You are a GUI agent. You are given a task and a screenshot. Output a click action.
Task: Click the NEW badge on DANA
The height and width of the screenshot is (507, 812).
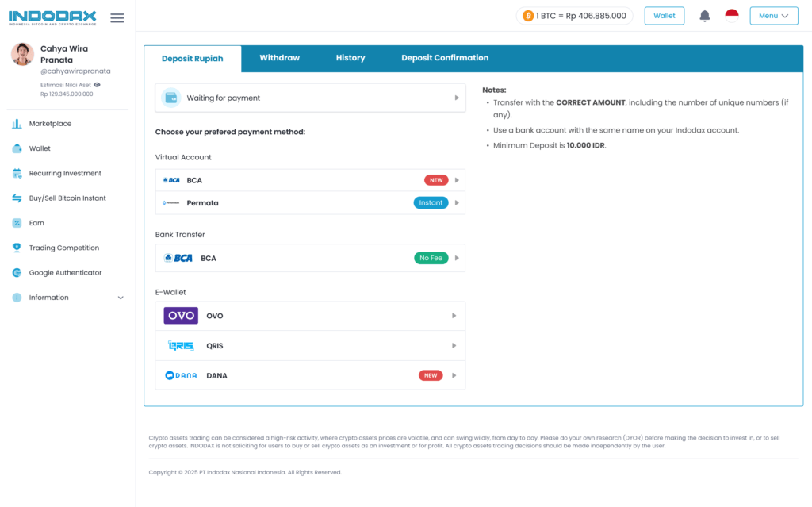pos(431,376)
